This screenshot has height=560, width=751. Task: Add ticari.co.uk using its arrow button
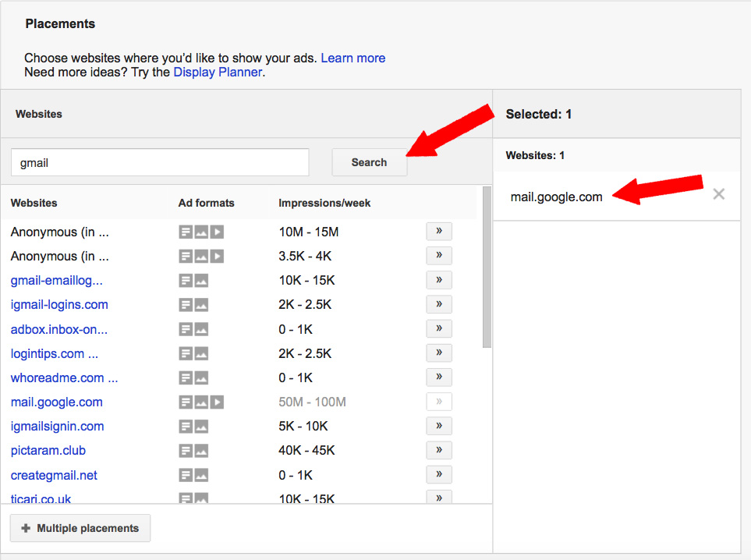coord(439,498)
